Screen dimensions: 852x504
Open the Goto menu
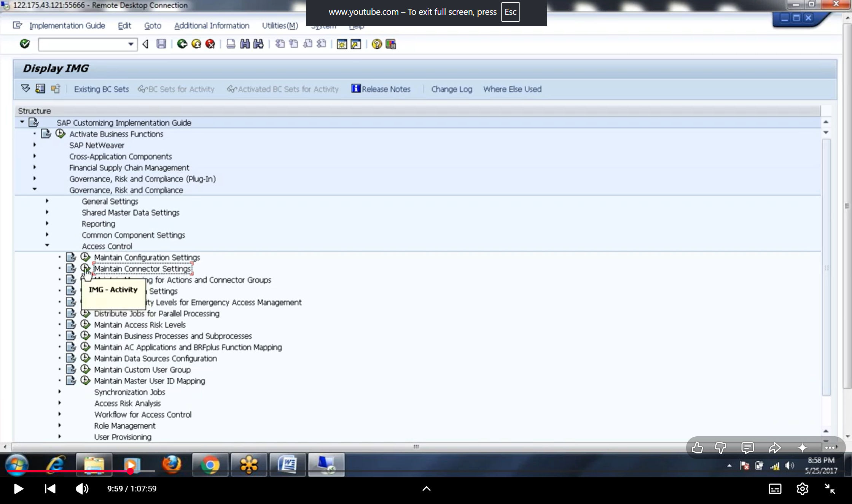click(x=153, y=25)
